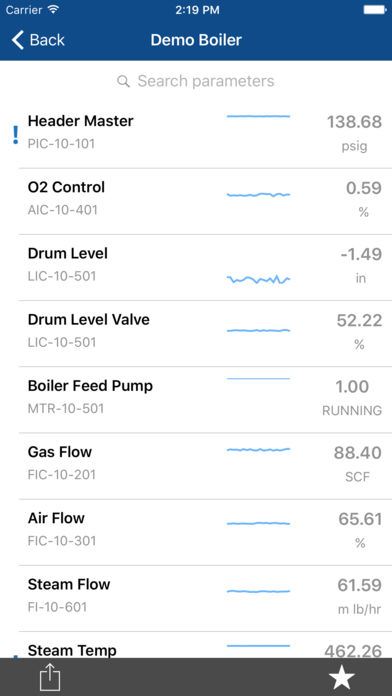Tap the RUNNING status value

[x=352, y=411]
